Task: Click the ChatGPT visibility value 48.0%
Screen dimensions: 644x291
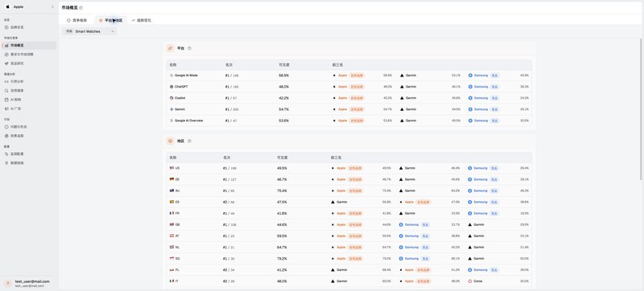Action: pyautogui.click(x=284, y=87)
